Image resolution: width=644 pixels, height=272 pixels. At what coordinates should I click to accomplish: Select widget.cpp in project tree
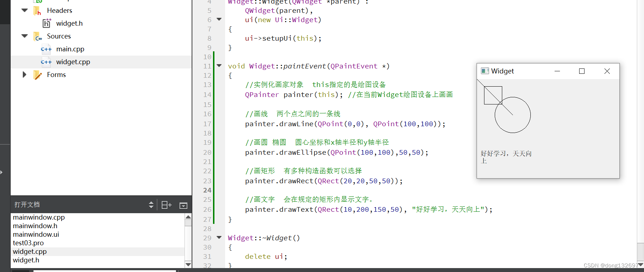[73, 62]
